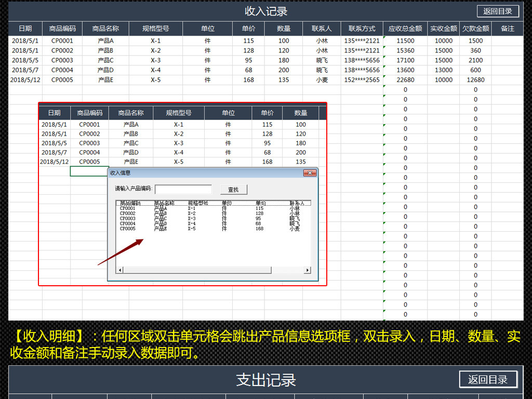This screenshot has width=532, height=399.
Task: Click the 联系方式 column header in main table
Action: pos(362,29)
